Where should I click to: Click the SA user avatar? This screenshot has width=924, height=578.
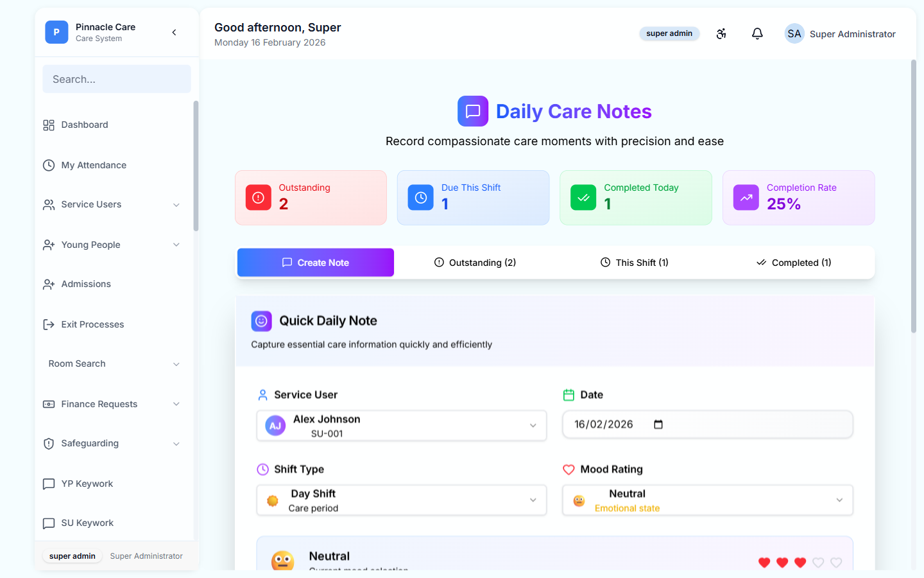(794, 33)
